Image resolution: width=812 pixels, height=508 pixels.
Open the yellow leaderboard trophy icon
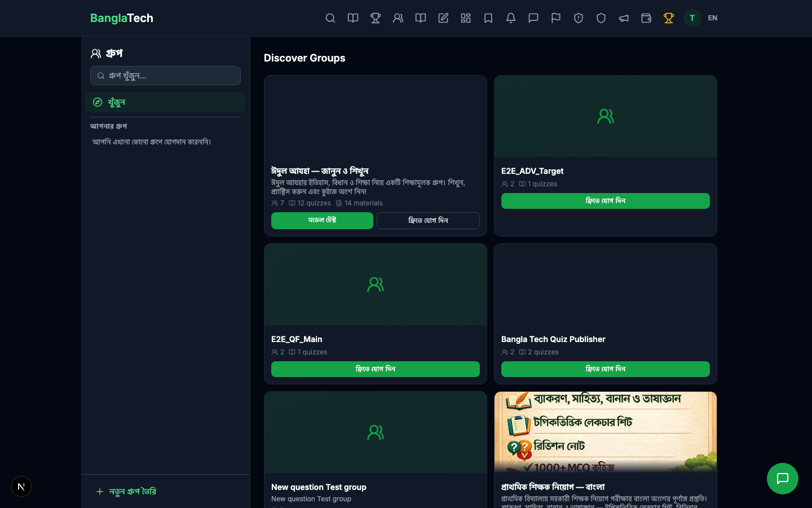[x=669, y=18]
